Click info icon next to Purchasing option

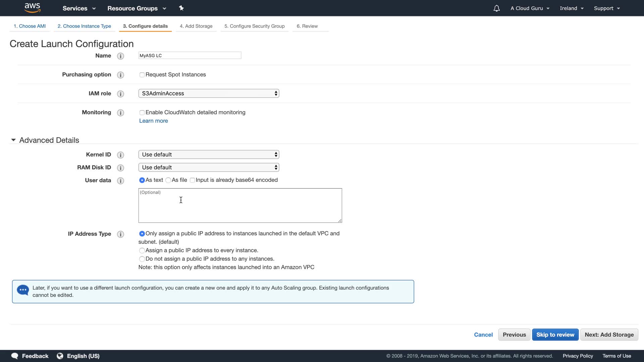(120, 75)
